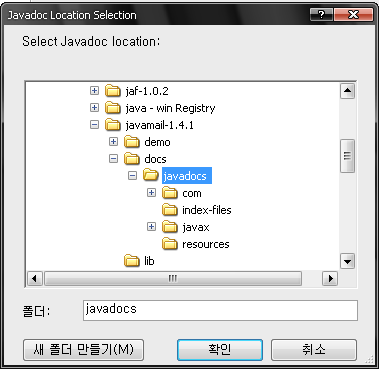The width and height of the screenshot is (379, 369).
Task: Click the javax folder icon
Action: point(170,227)
